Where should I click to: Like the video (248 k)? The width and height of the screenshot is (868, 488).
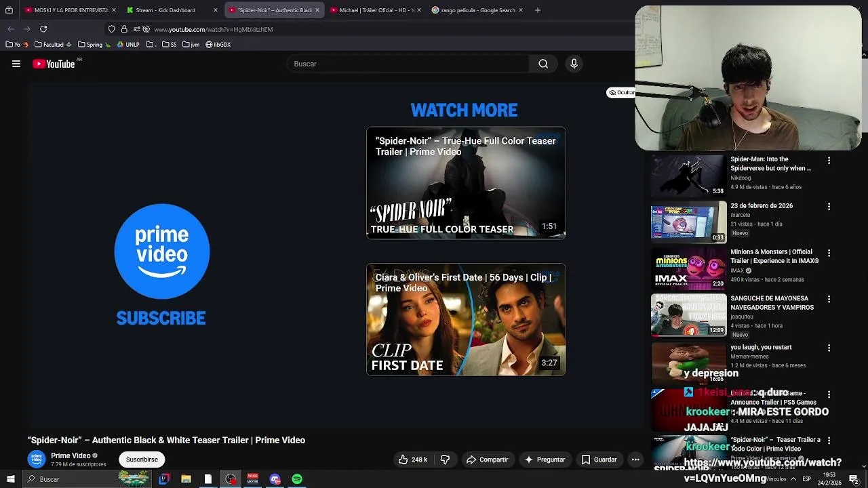click(412, 460)
